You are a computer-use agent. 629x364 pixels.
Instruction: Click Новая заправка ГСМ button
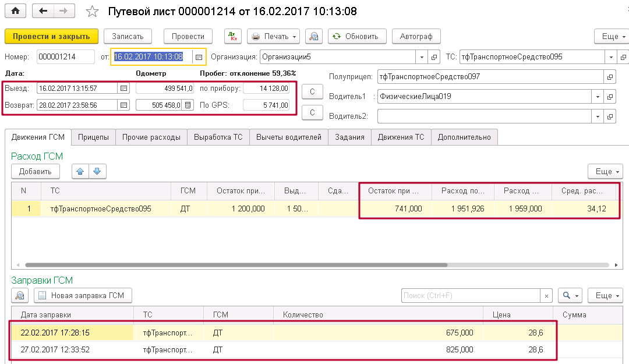83,295
